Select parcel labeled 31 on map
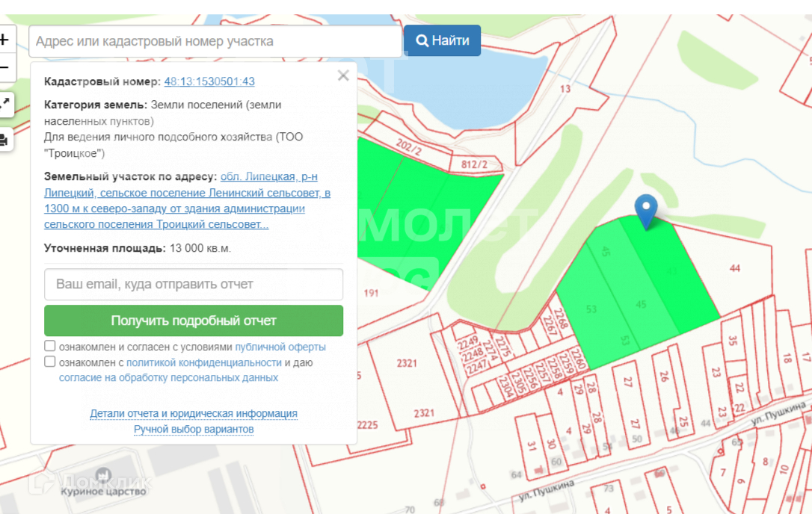Screen dimensions: 812x514 [532, 446]
